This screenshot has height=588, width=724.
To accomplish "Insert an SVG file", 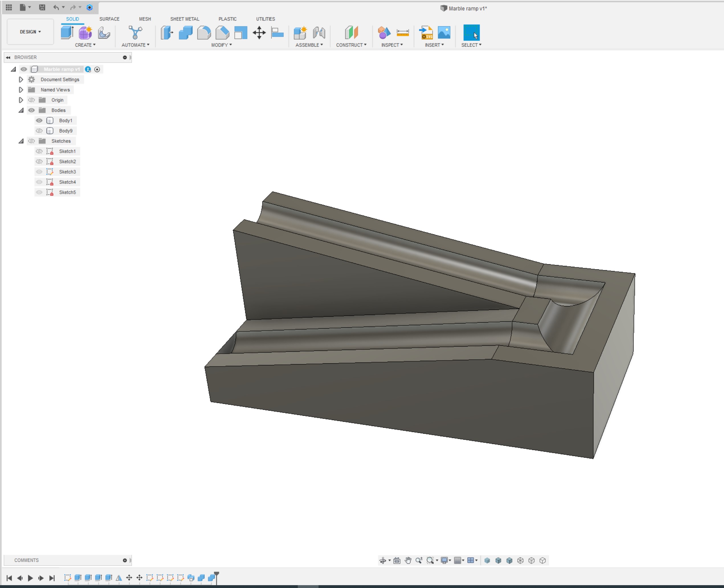I will pyautogui.click(x=426, y=33).
